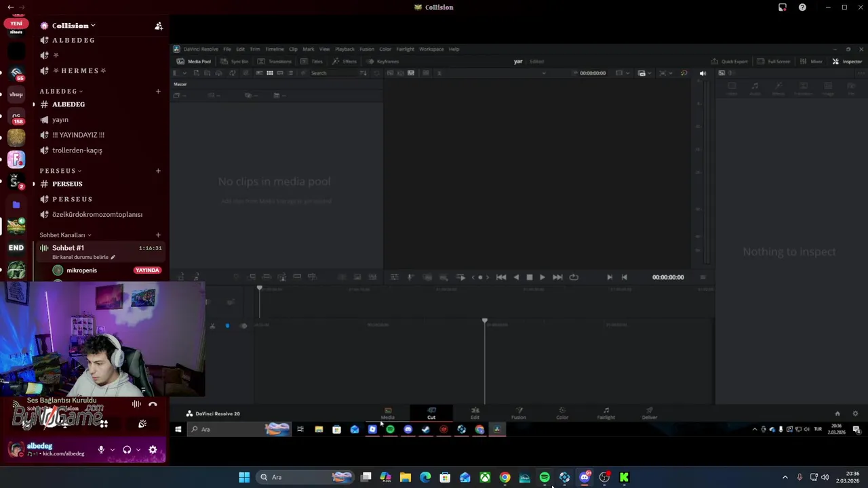The image size is (868, 488).
Task: Open DaVinci Resolve project settings gear
Action: click(x=855, y=413)
